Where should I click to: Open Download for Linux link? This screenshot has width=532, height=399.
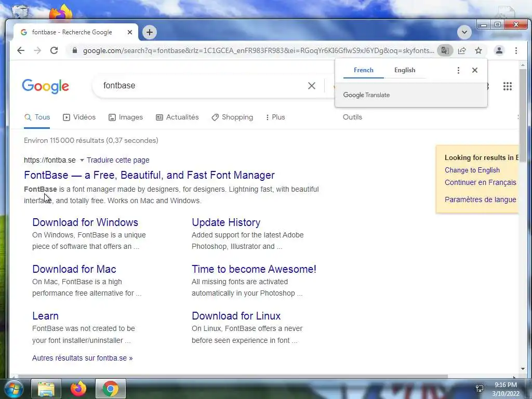[x=236, y=316]
